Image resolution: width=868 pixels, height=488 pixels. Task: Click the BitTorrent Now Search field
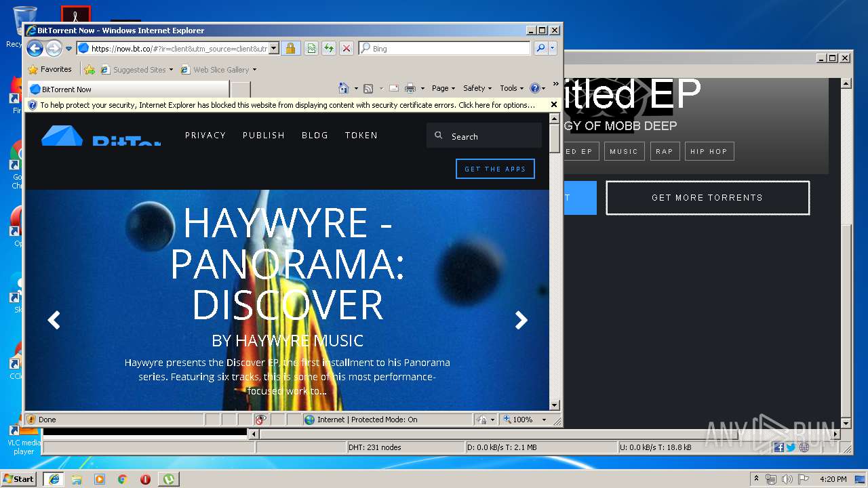(x=484, y=136)
